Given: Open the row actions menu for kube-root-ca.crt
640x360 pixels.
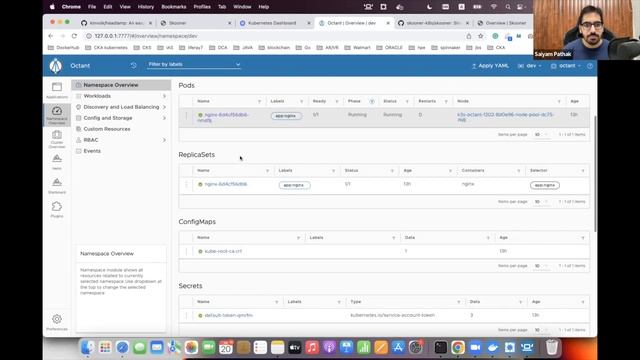Looking at the screenshot, I should coord(187,251).
